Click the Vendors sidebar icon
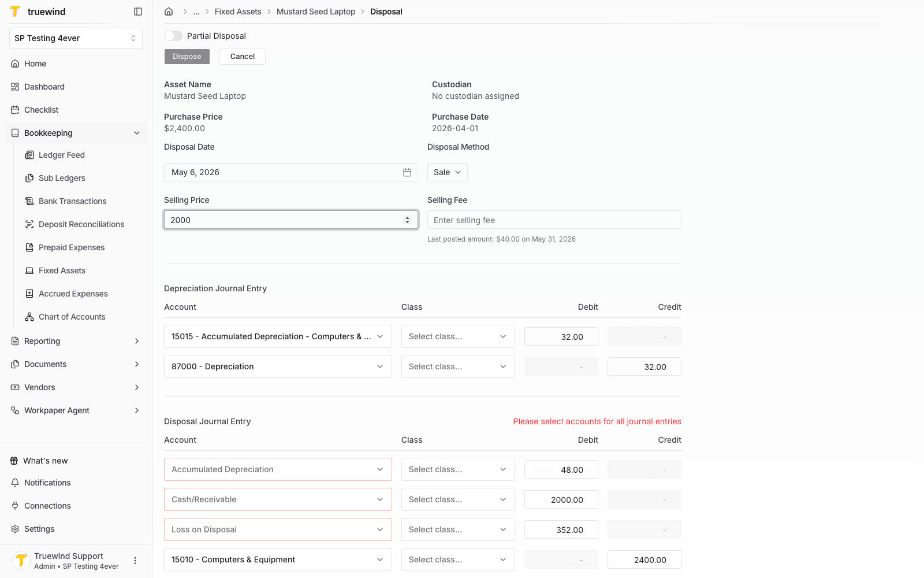The width and height of the screenshot is (924, 578). pos(15,387)
